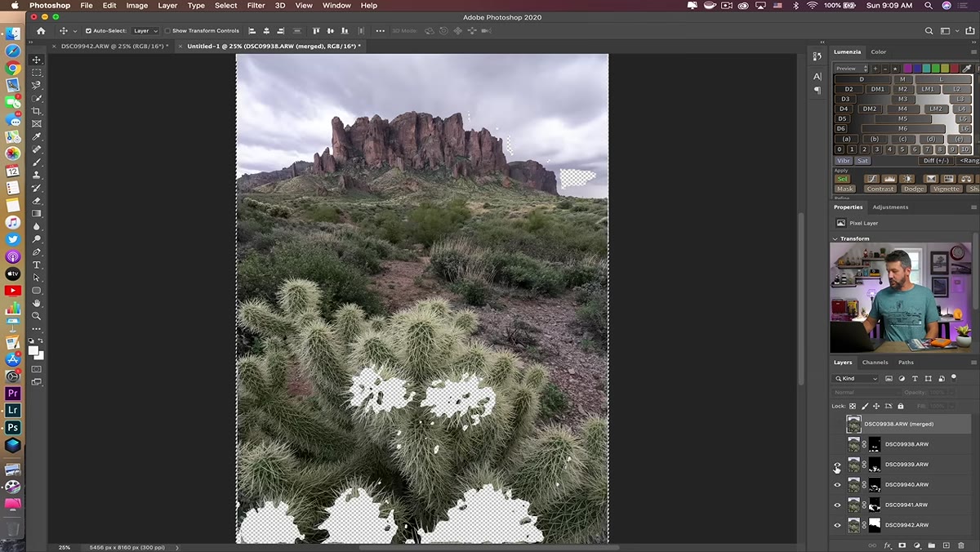Open the Filter menu
The width and height of the screenshot is (980, 552).
coord(256,6)
